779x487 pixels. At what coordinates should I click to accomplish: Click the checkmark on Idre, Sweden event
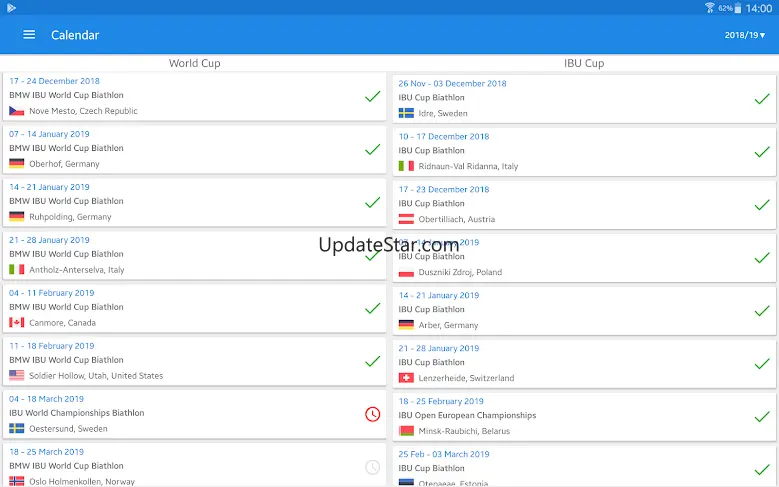click(762, 99)
